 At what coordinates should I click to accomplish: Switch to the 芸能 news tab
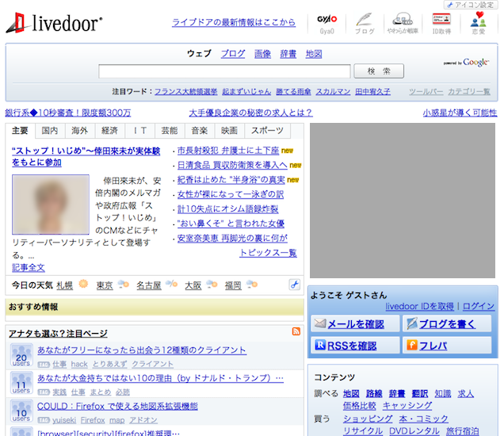pos(170,131)
